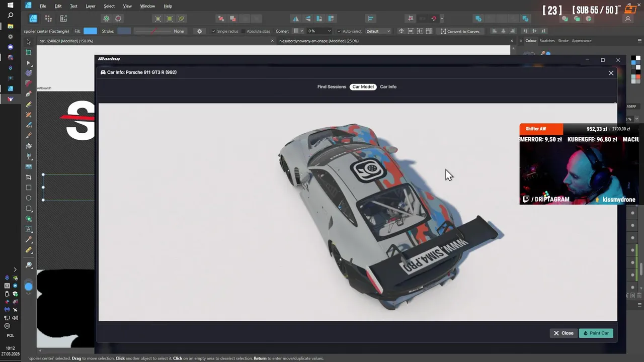Open Auto-select Default dropdown
Image resolution: width=644 pixels, height=362 pixels.
click(x=378, y=31)
